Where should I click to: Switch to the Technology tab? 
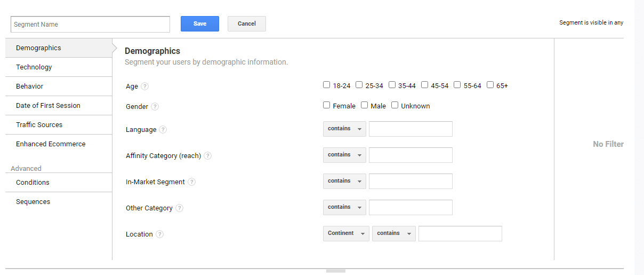(x=34, y=67)
